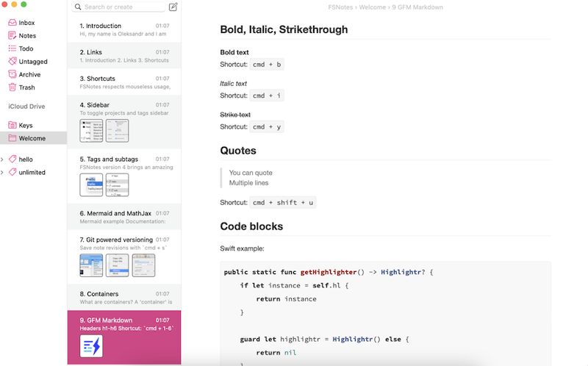
Task: Click the Bold text sample line
Action: [234, 52]
